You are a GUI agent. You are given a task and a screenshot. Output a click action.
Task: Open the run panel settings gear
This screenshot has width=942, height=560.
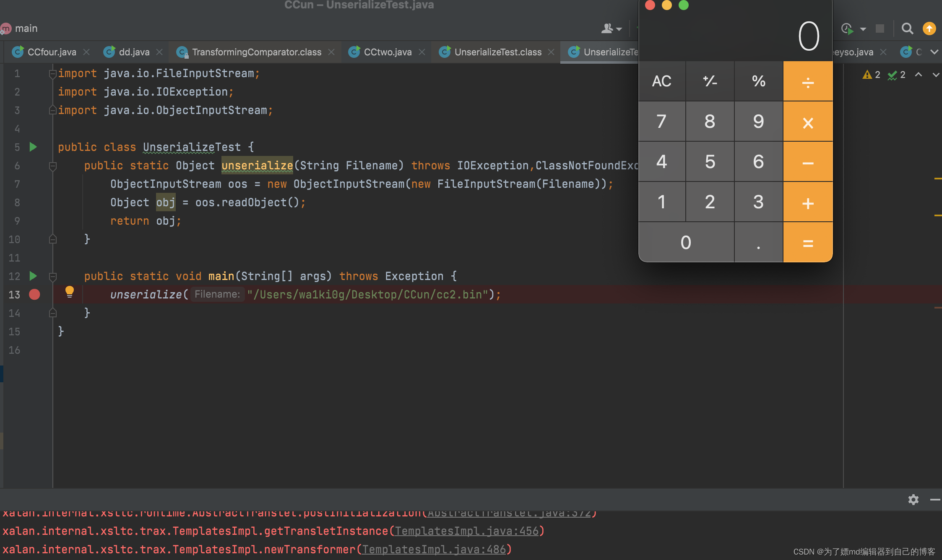(913, 499)
